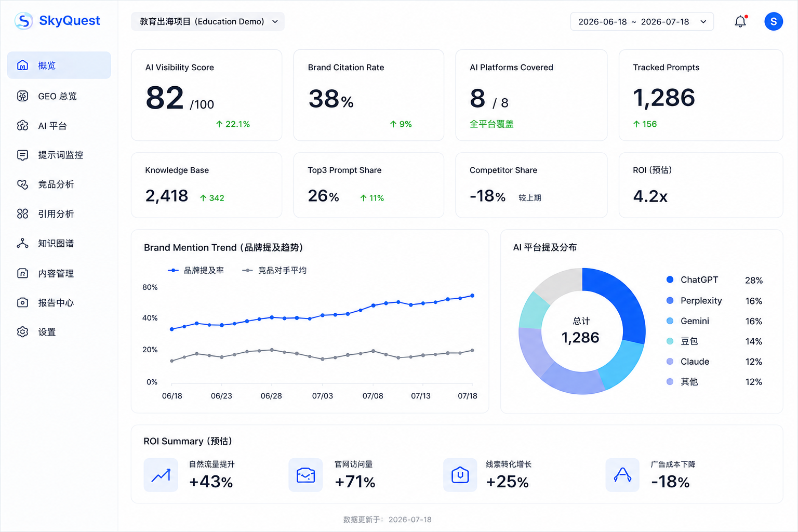Click the Brand Citation Rate 9% arrow
This screenshot has height=532, width=798.
tap(393, 124)
